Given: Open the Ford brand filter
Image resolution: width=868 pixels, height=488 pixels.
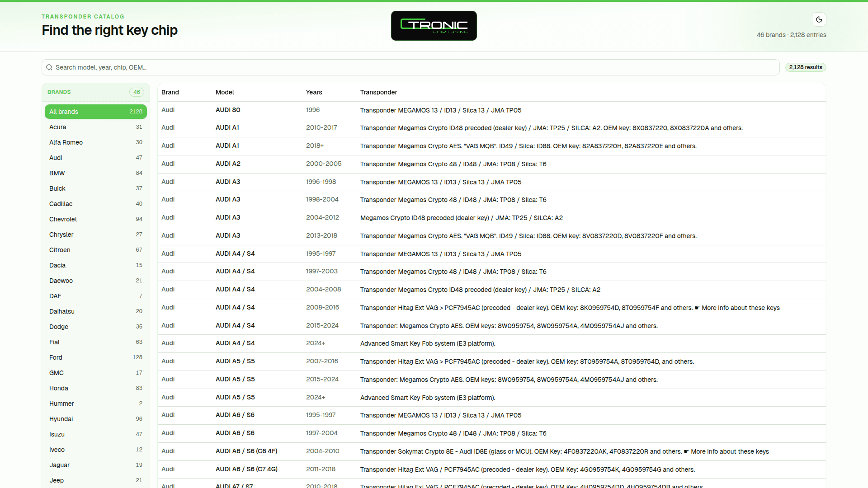Looking at the screenshot, I should pos(96,357).
